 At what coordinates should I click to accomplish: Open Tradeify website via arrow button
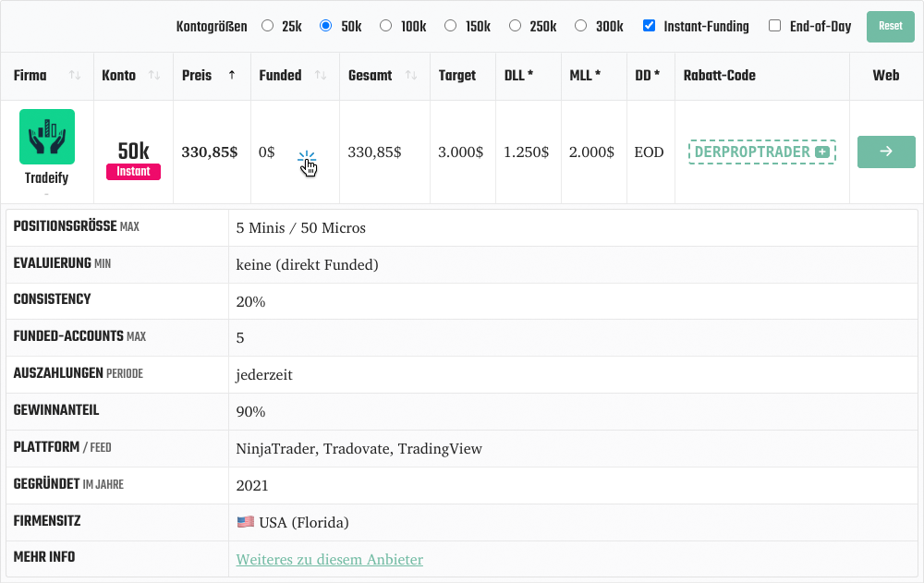coord(885,152)
